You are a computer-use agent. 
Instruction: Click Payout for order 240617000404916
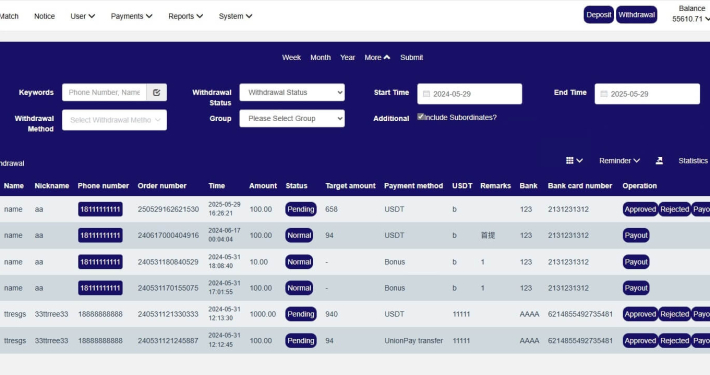point(636,236)
